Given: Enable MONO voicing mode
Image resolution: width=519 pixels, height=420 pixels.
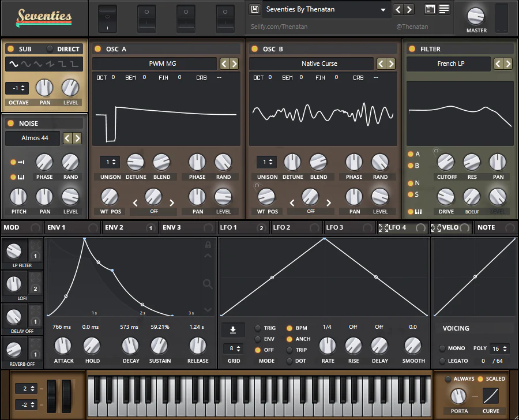Looking at the screenshot, I should coord(442,348).
